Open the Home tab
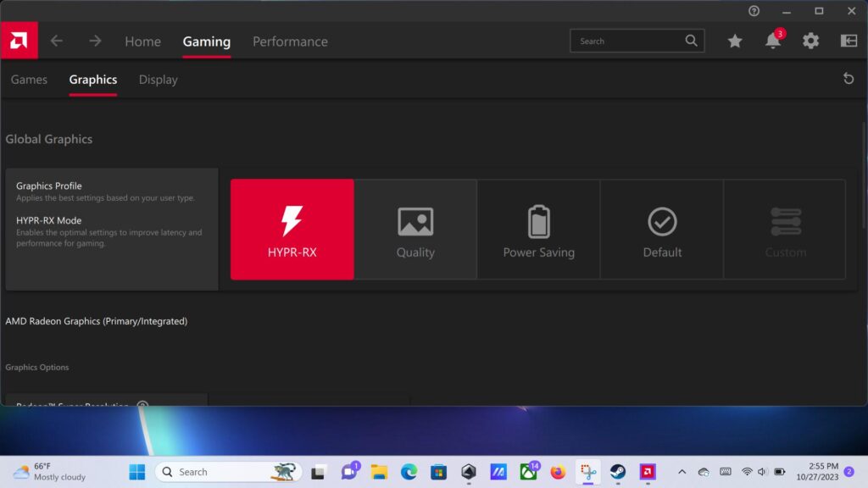 [142, 42]
